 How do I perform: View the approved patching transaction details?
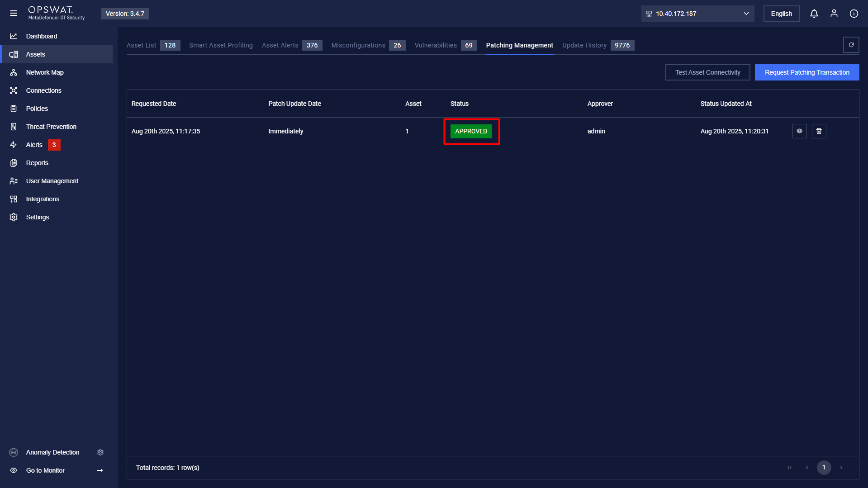[799, 131]
